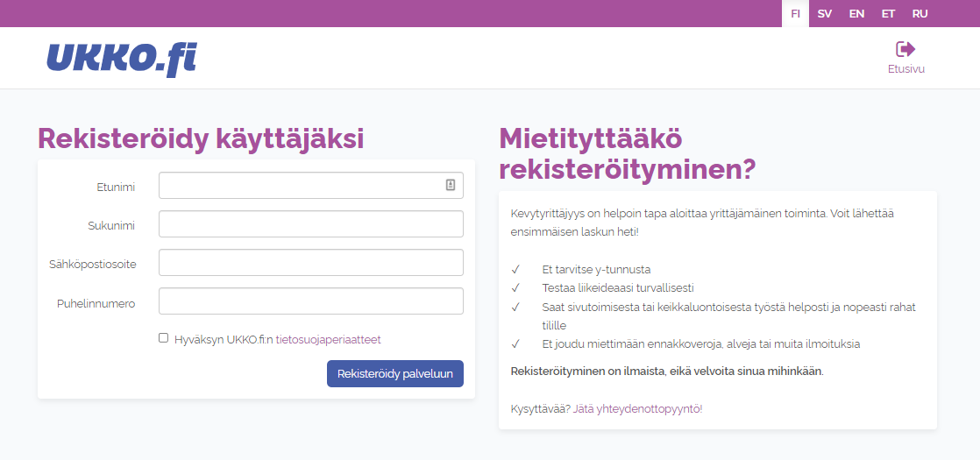Open Jätä yhteydenottopyyntö! link
The height and width of the screenshot is (460, 980).
coord(637,409)
